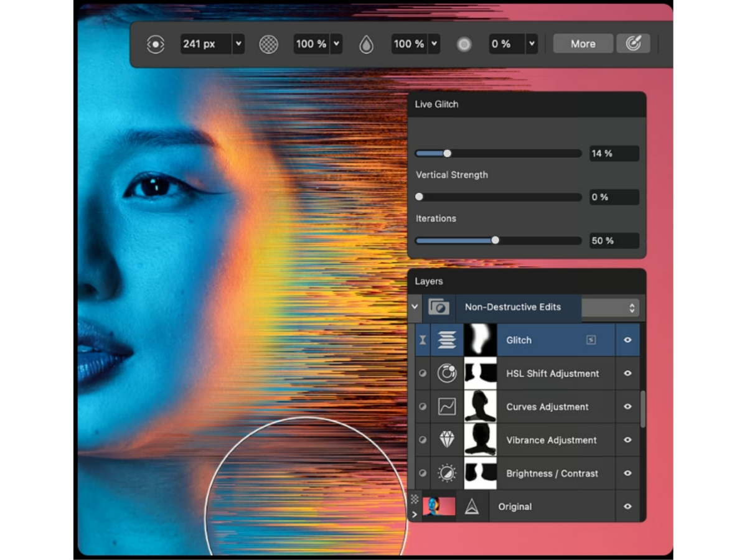Click the More button
747x560 pixels.
click(583, 44)
